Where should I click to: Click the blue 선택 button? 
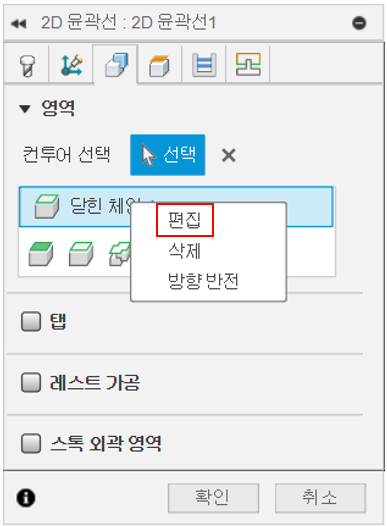(x=168, y=155)
